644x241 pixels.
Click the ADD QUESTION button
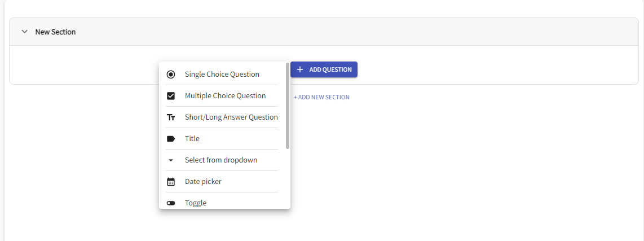324,69
